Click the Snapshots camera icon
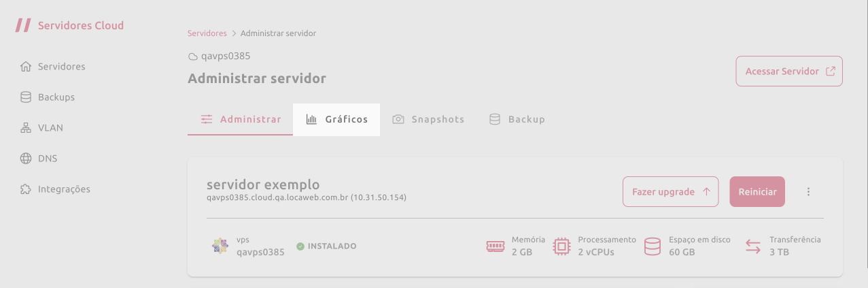868x288 pixels. coord(398,119)
